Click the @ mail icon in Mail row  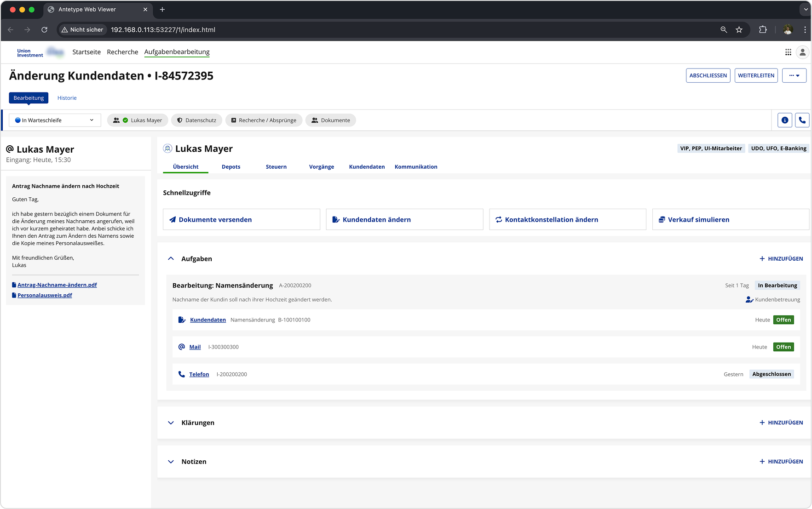(x=182, y=347)
